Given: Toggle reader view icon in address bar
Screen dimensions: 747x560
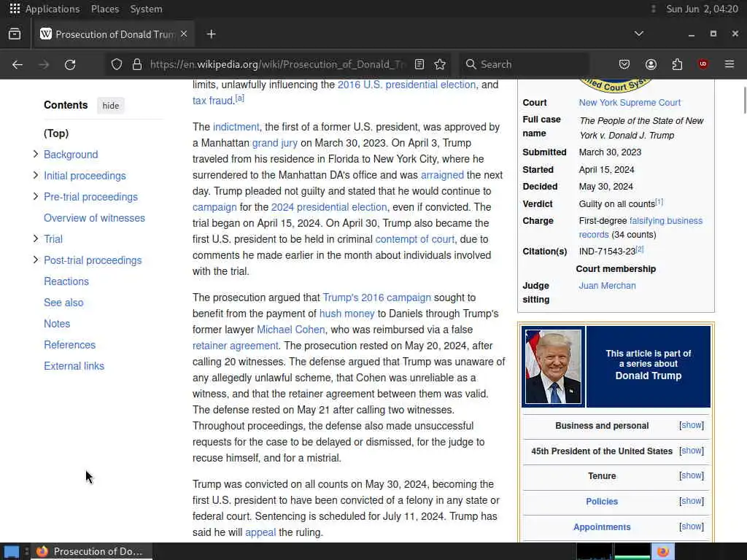Looking at the screenshot, I should (x=419, y=64).
